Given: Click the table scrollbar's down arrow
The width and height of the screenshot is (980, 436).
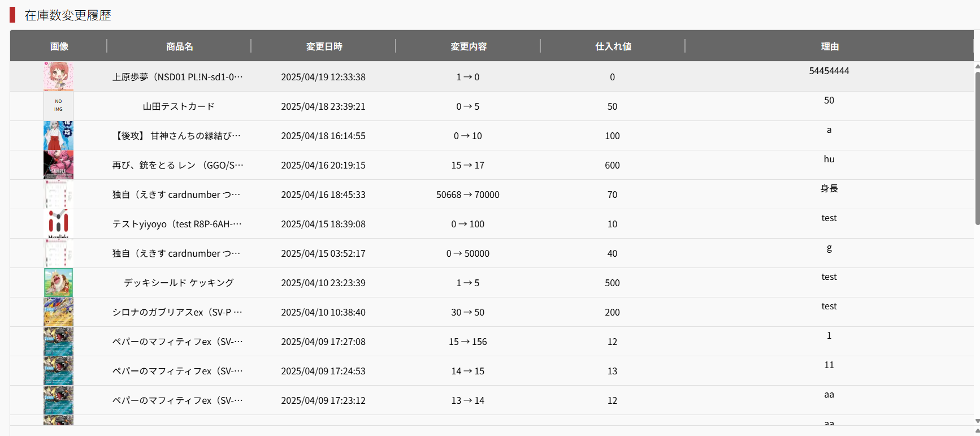Looking at the screenshot, I should tap(977, 421).
